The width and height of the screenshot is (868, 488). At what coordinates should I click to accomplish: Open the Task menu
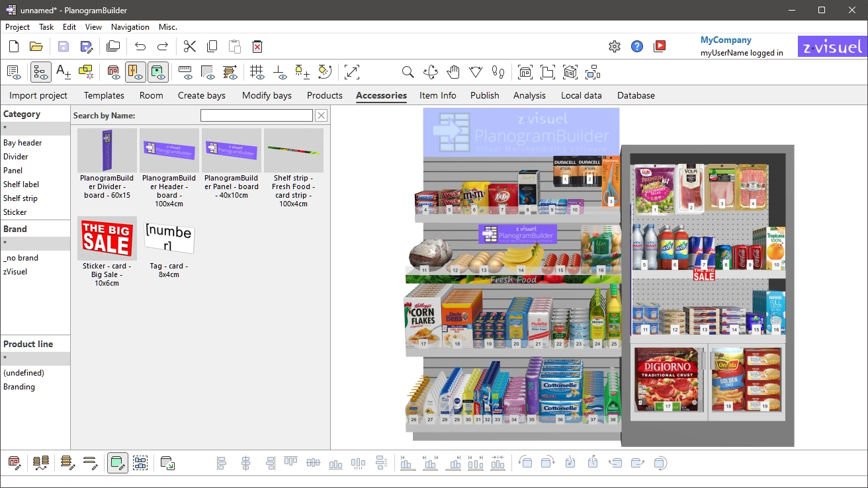tap(46, 27)
